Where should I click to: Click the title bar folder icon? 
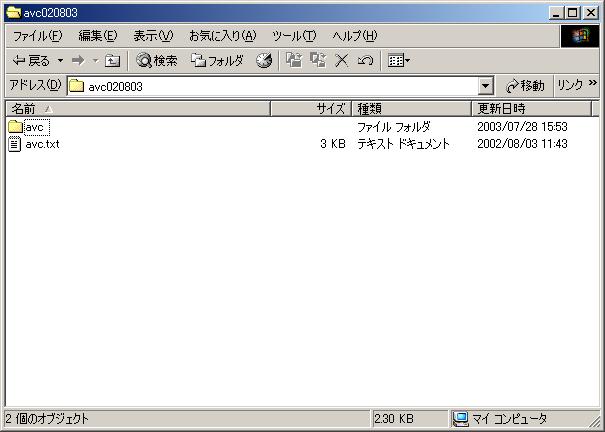coord(14,13)
